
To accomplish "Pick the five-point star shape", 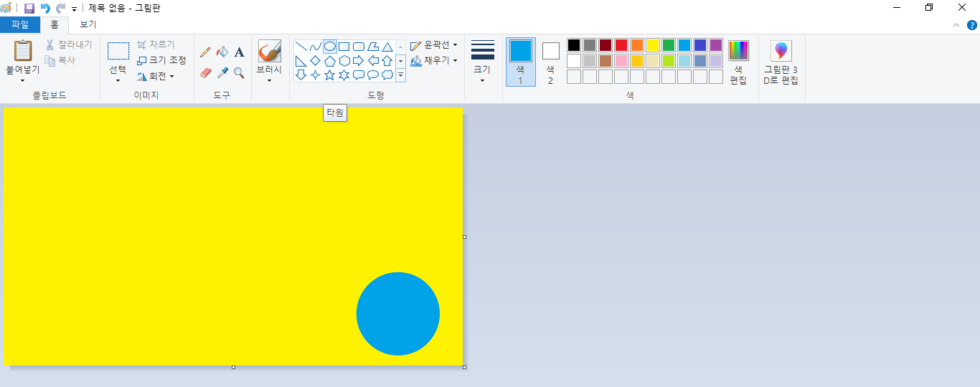I will (329, 75).
